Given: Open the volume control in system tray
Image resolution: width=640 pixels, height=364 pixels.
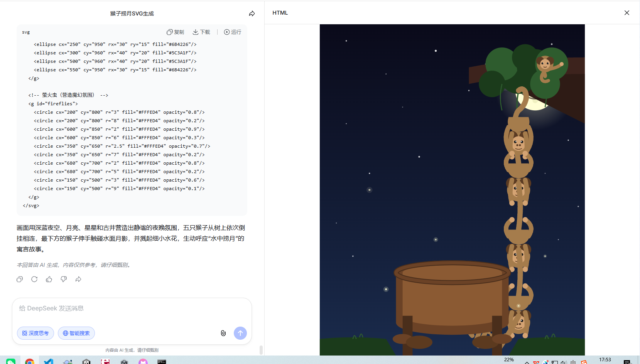Looking at the screenshot, I should tap(564, 362).
